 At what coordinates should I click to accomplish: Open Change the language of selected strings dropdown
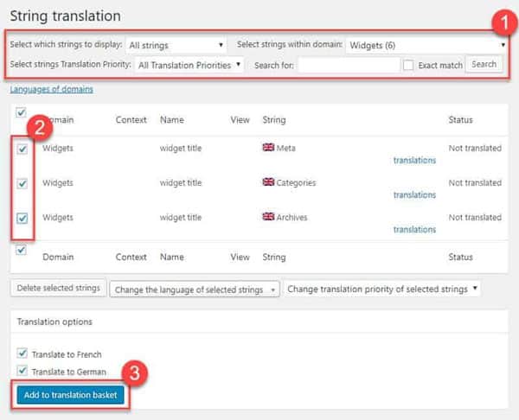point(195,290)
